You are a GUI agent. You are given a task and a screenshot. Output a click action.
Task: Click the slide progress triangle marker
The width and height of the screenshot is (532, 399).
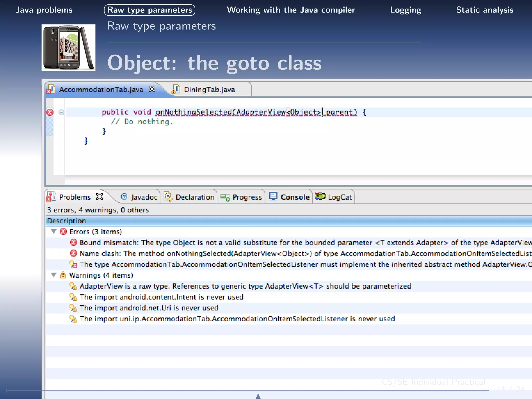tap(258, 396)
